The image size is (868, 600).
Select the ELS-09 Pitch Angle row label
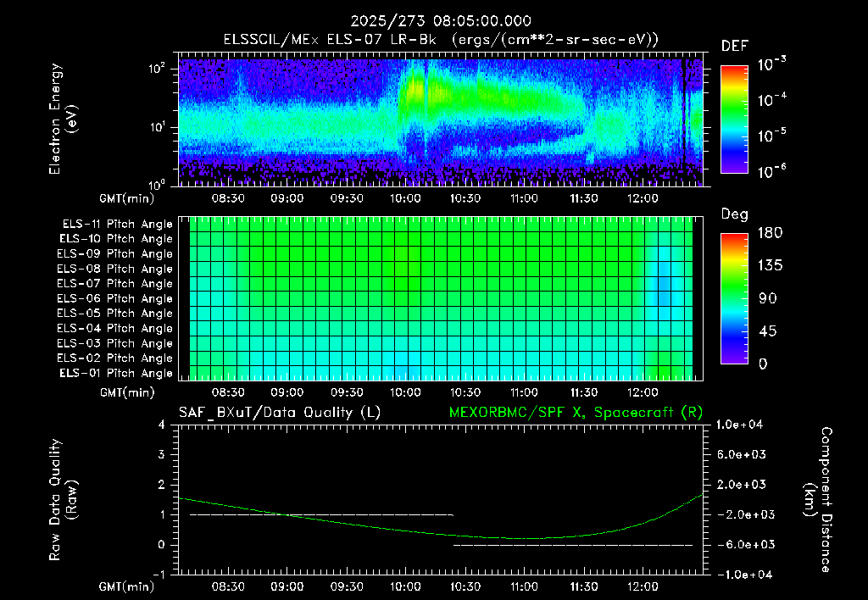pos(115,254)
